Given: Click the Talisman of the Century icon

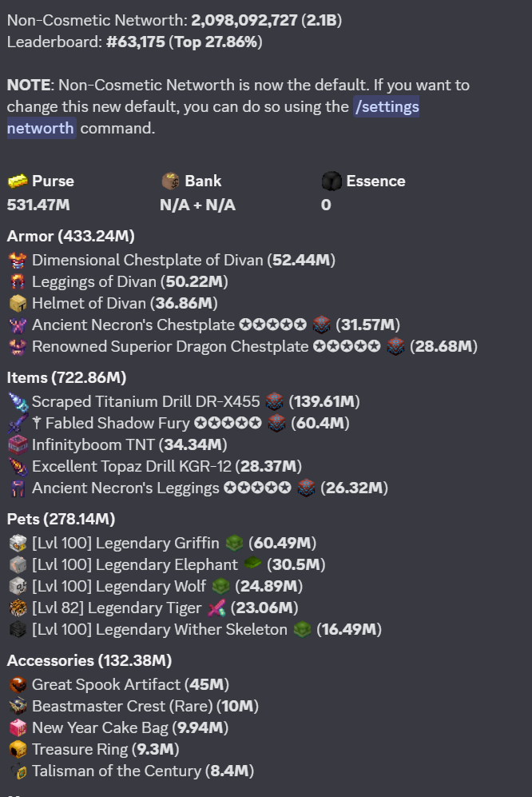Looking at the screenshot, I should pos(18,771).
